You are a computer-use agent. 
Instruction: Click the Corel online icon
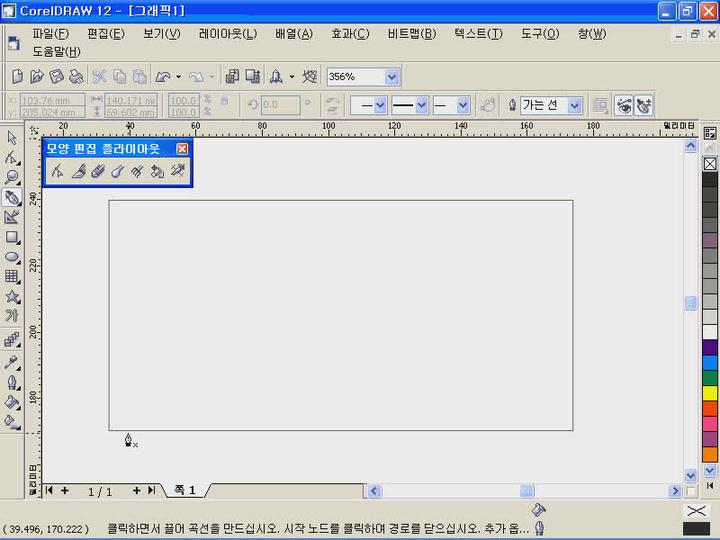pyautogui.click(x=310, y=76)
